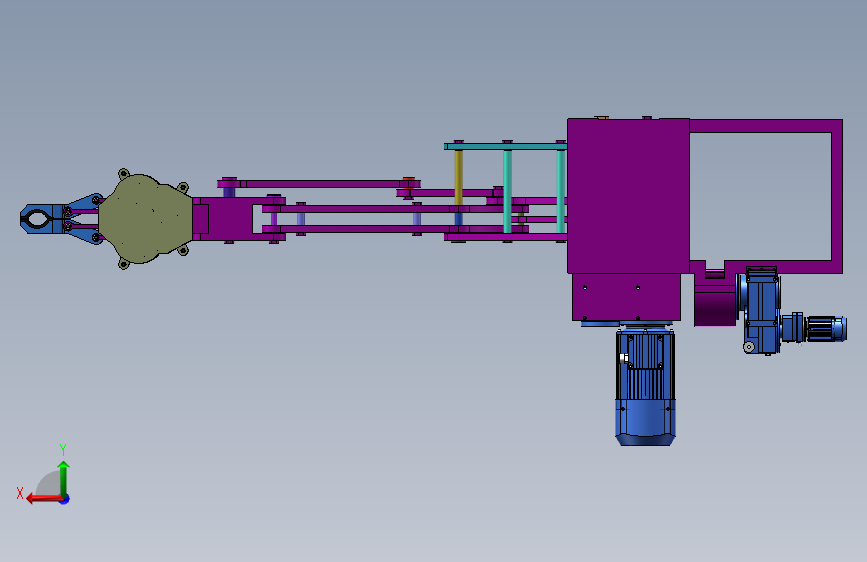Select the teal horizontal top plate

click(505, 147)
